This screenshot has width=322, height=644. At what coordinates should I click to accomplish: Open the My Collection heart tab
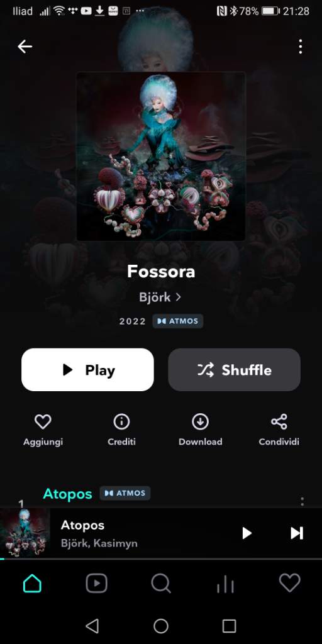(289, 583)
